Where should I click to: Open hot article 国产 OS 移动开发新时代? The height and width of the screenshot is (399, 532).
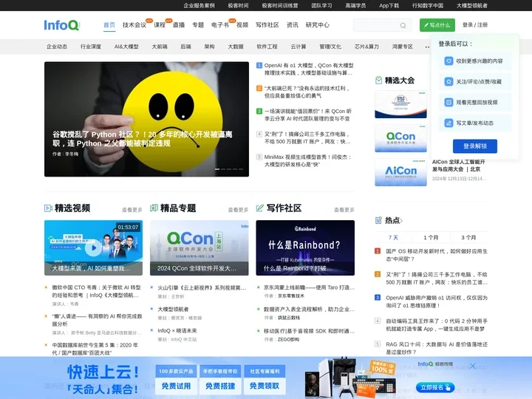[x=437, y=255]
